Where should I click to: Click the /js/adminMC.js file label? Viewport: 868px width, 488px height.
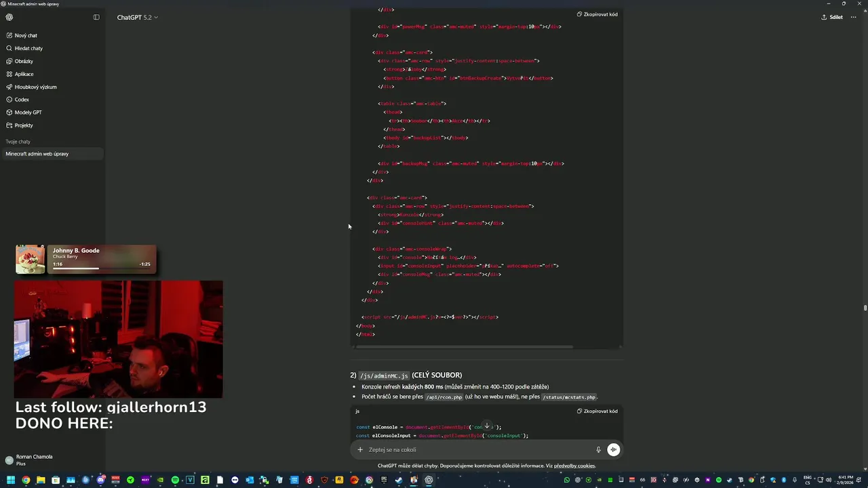click(384, 375)
